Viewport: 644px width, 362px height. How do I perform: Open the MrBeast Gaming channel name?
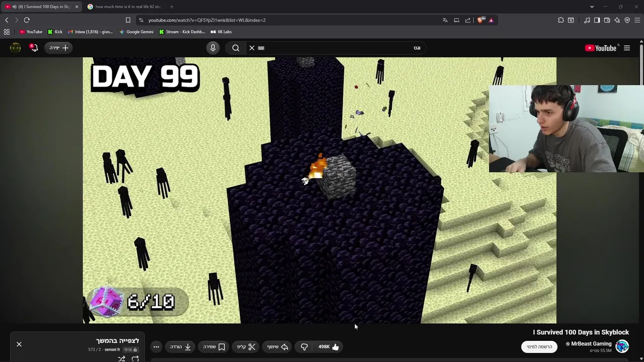(591, 344)
